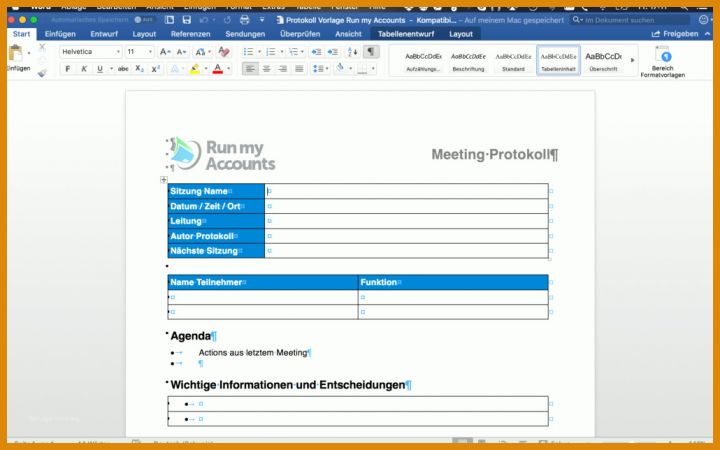Open borders dropdown arrow
This screenshot has width=720, height=450.
pyautogui.click(x=373, y=69)
